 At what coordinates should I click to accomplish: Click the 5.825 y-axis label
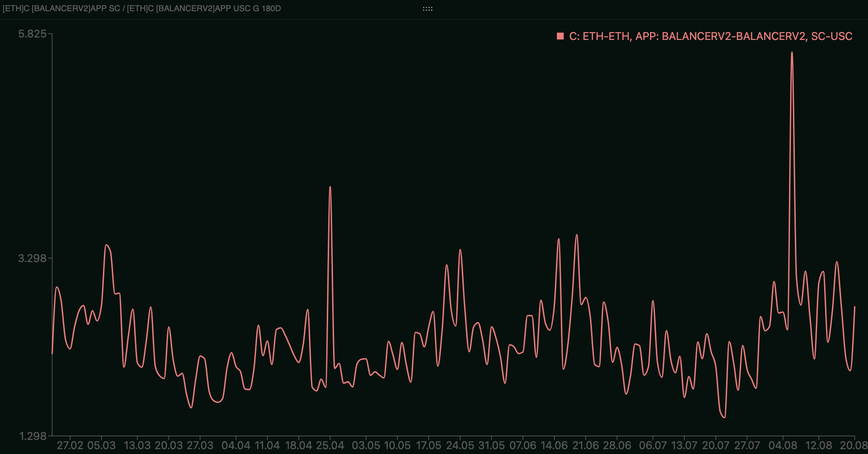tap(32, 34)
